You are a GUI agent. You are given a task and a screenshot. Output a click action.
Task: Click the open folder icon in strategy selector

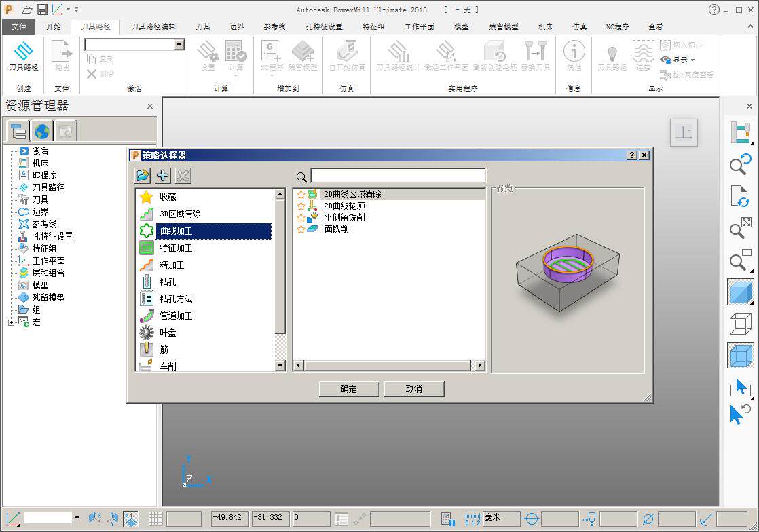click(x=143, y=175)
